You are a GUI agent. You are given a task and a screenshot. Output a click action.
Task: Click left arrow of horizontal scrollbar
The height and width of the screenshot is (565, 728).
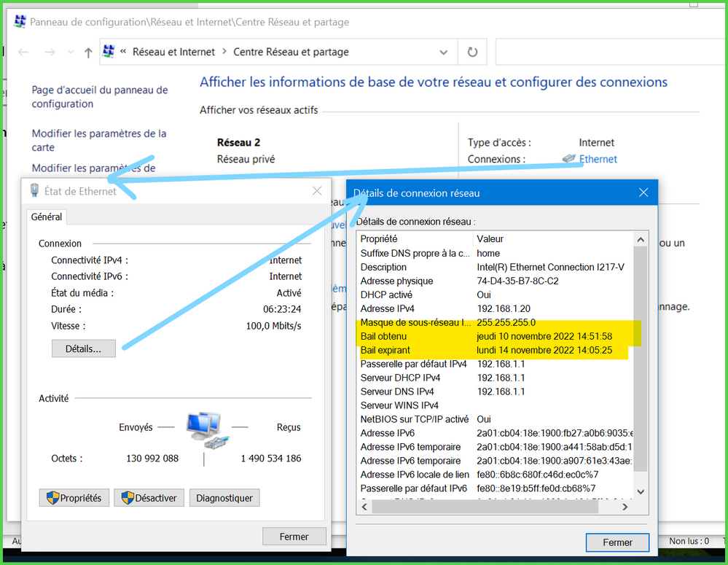tap(364, 507)
